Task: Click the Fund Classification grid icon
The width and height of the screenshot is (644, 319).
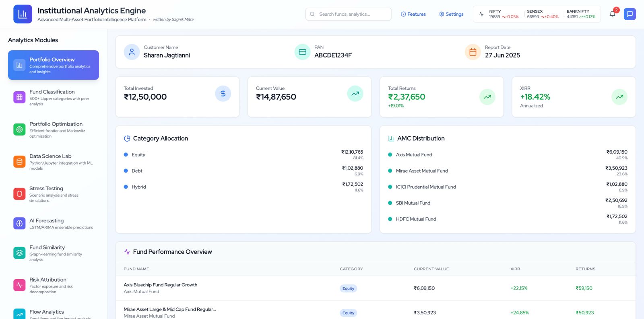Action: pyautogui.click(x=19, y=97)
